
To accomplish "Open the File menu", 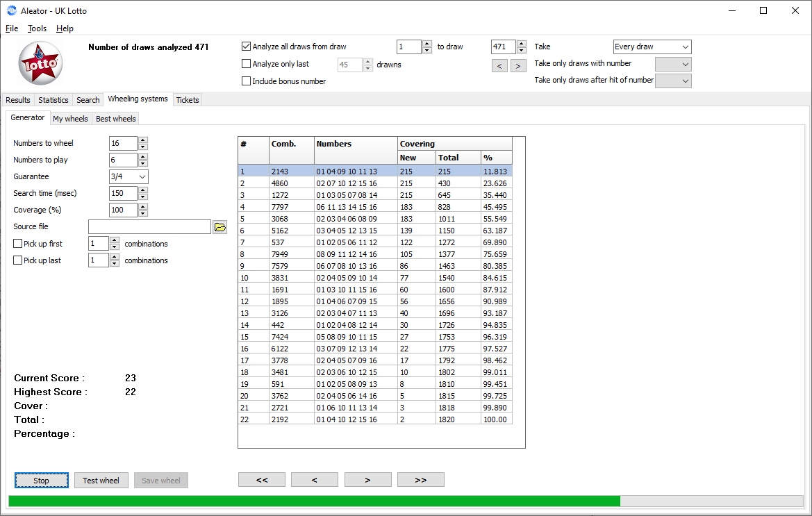I will point(12,28).
